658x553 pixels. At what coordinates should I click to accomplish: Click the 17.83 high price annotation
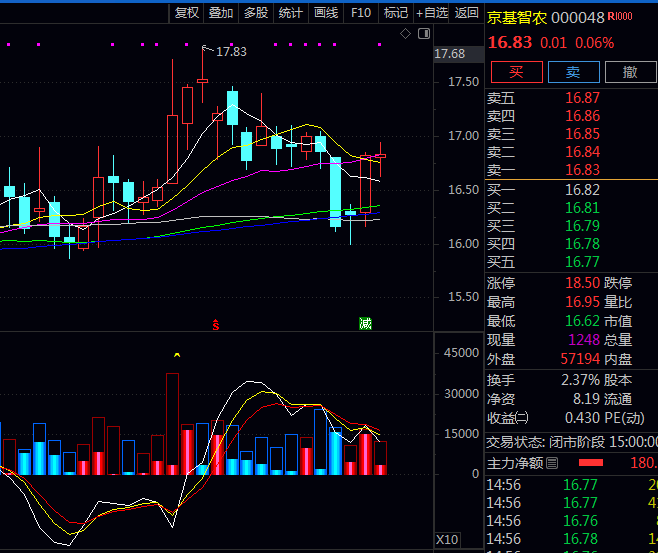point(231,51)
